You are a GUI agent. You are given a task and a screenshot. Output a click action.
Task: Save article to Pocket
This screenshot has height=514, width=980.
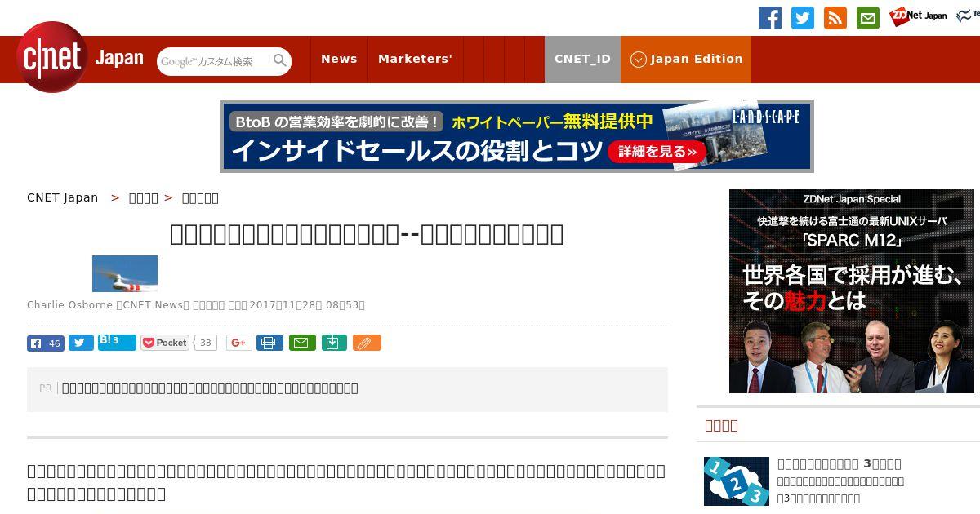tap(165, 343)
